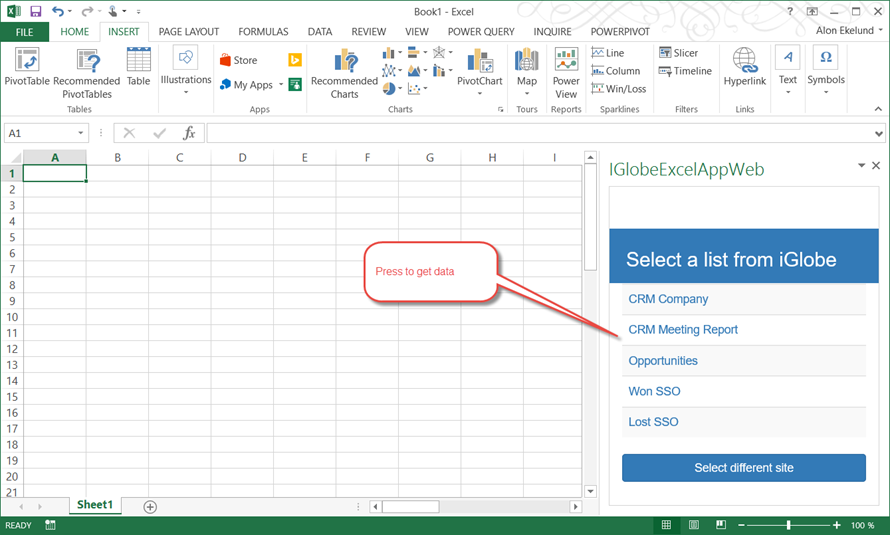The width and height of the screenshot is (890, 535).
Task: Click the People Graph app icon
Action: click(295, 85)
